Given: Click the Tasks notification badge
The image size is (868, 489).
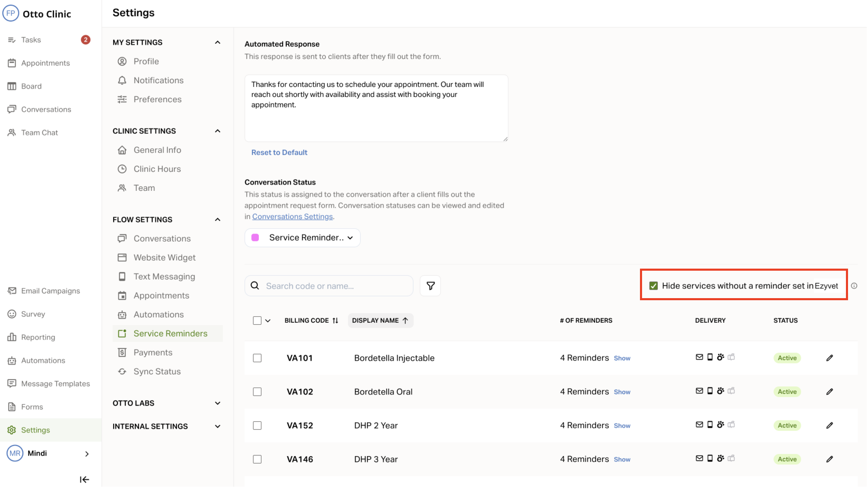Looking at the screenshot, I should coord(86,40).
